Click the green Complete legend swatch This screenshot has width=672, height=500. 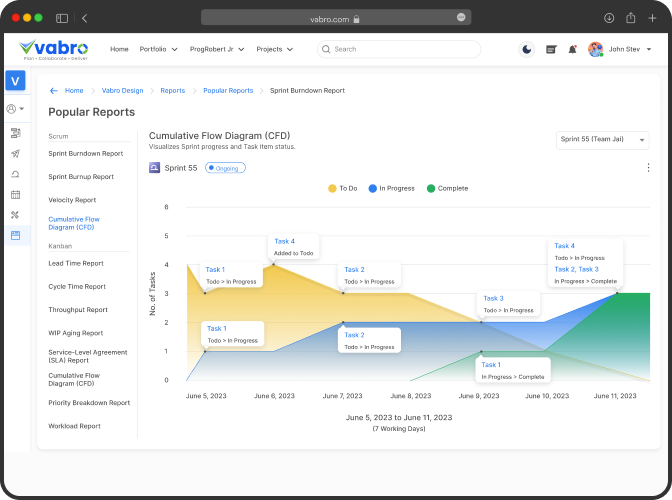pos(431,188)
